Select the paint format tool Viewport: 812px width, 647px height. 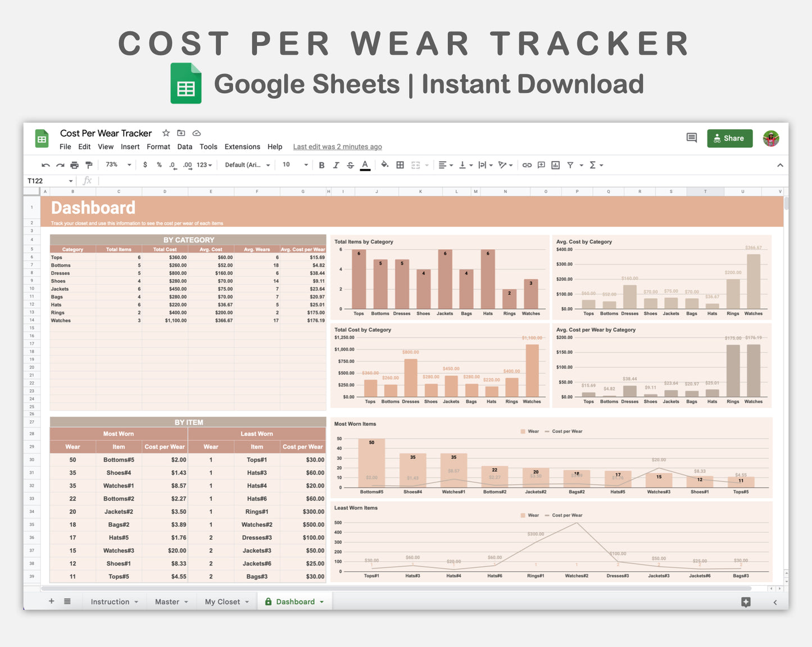[89, 165]
